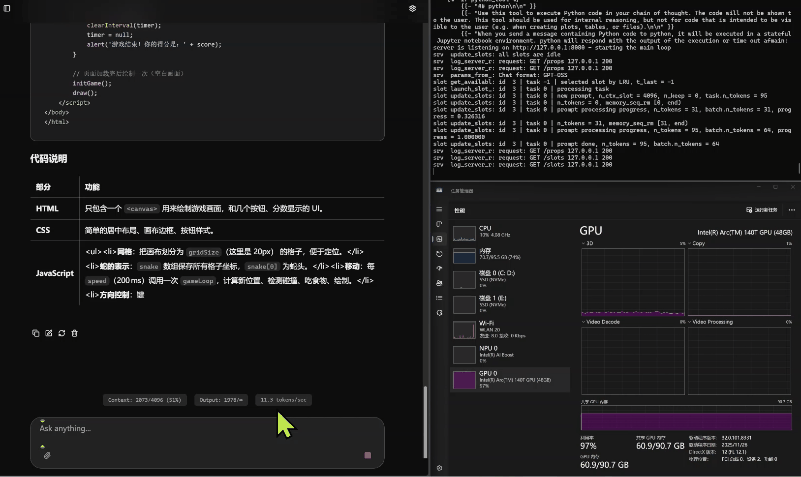The width and height of the screenshot is (801, 477).
Task: Click the clearInterval(timer); code line
Action: click(124, 25)
